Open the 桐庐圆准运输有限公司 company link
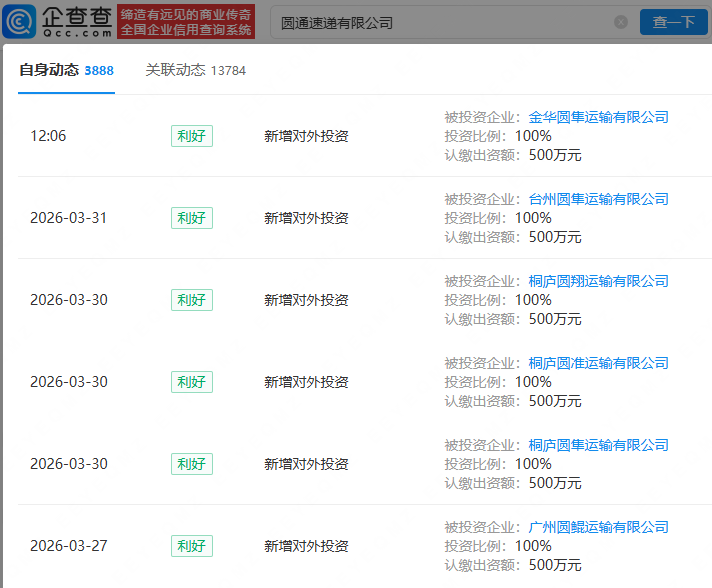The image size is (712, 588). click(x=598, y=363)
